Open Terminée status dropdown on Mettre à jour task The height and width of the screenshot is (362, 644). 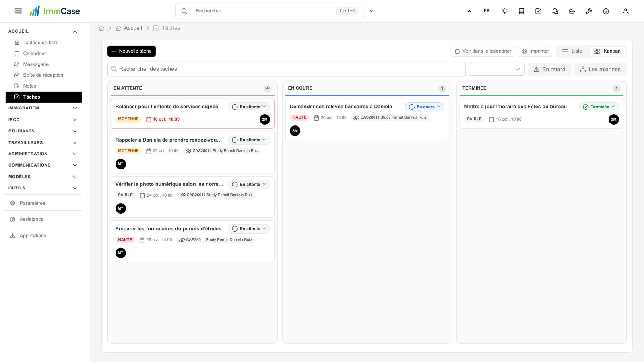coord(599,107)
